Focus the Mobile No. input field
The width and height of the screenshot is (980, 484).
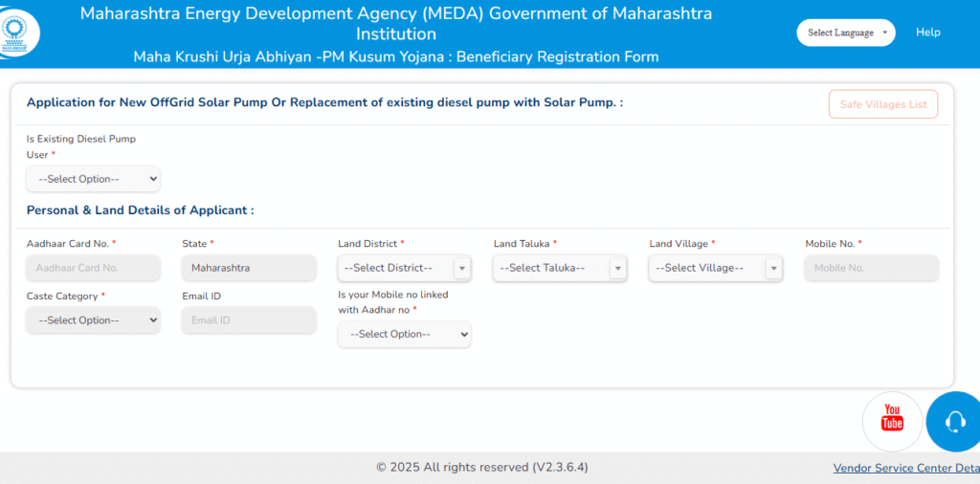click(x=871, y=268)
